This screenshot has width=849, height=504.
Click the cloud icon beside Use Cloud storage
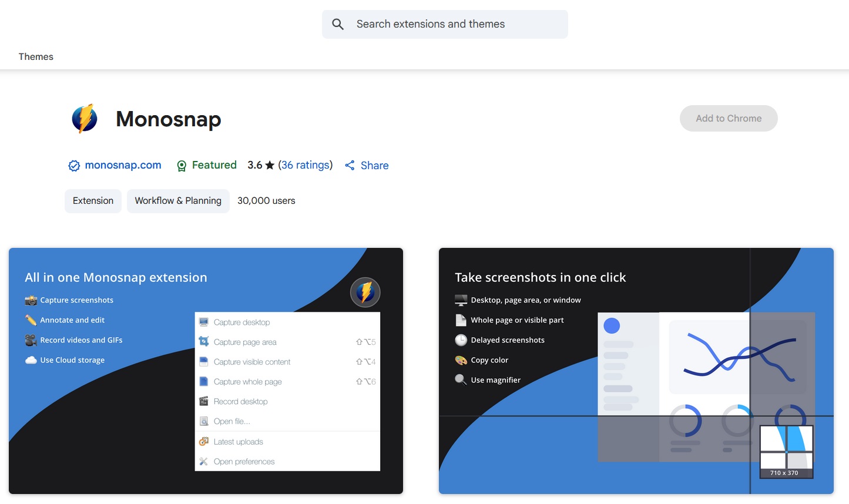point(31,360)
